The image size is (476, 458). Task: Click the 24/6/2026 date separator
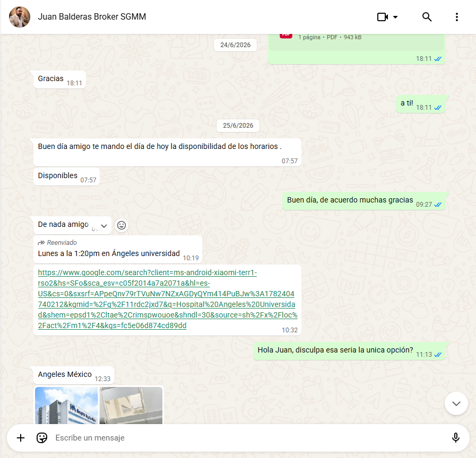pyautogui.click(x=235, y=45)
